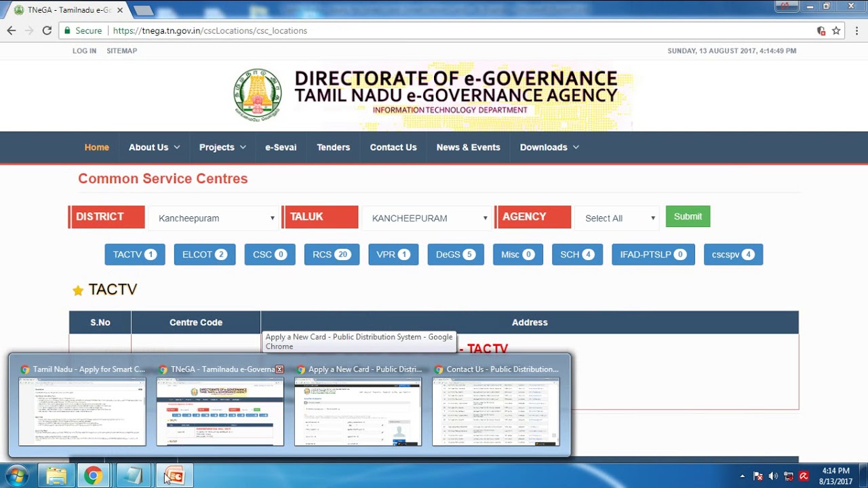Switch to the TNeGA browser tab
The image size is (868, 488).
[68, 10]
